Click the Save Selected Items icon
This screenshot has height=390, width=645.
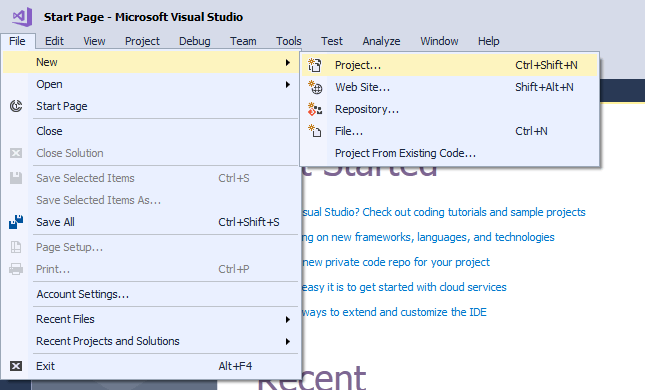click(x=16, y=178)
